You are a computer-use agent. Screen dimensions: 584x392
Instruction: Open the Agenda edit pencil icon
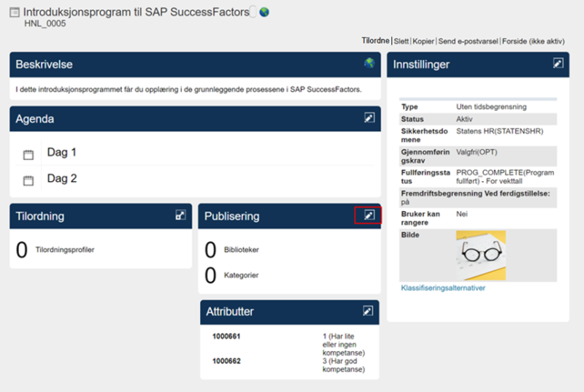pos(369,118)
